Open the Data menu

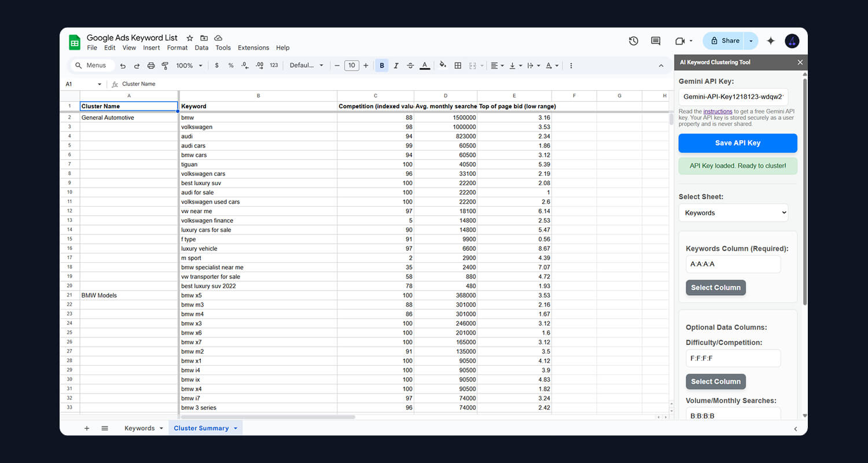point(201,48)
